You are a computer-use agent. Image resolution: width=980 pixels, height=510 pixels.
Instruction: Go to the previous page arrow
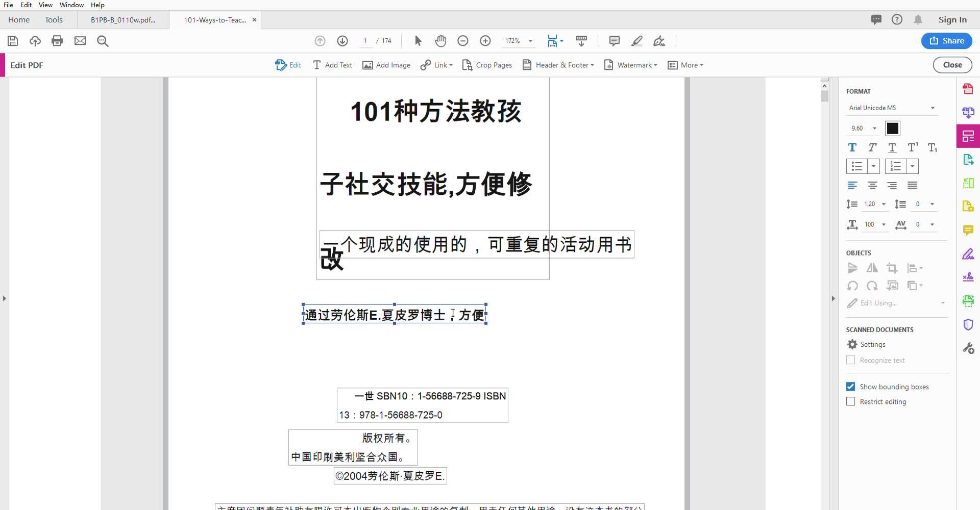pos(320,41)
